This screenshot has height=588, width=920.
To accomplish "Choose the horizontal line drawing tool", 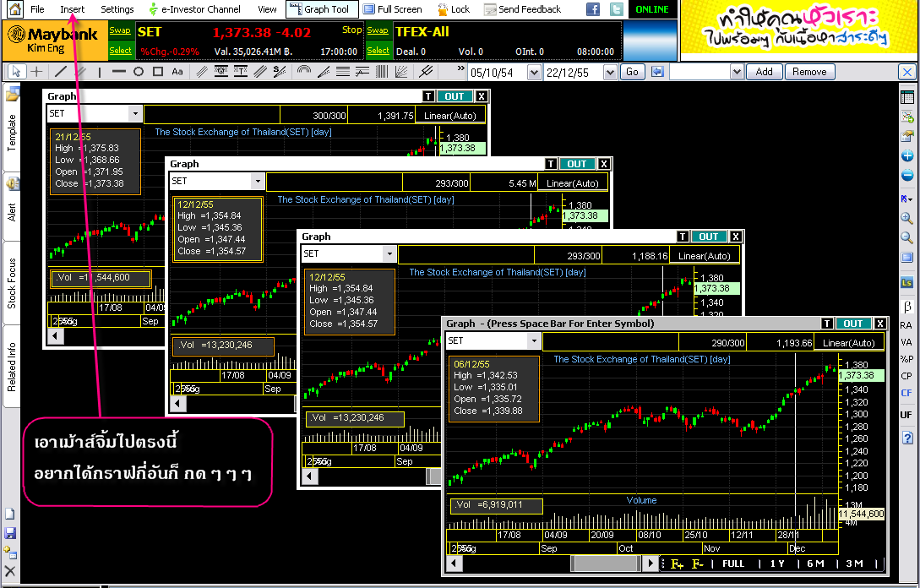I will click(x=119, y=72).
